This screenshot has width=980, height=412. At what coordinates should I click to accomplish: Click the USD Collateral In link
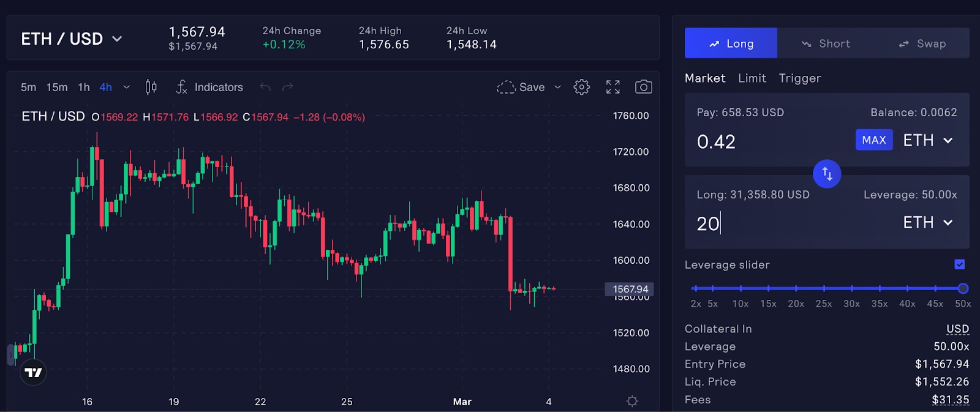[x=957, y=329]
